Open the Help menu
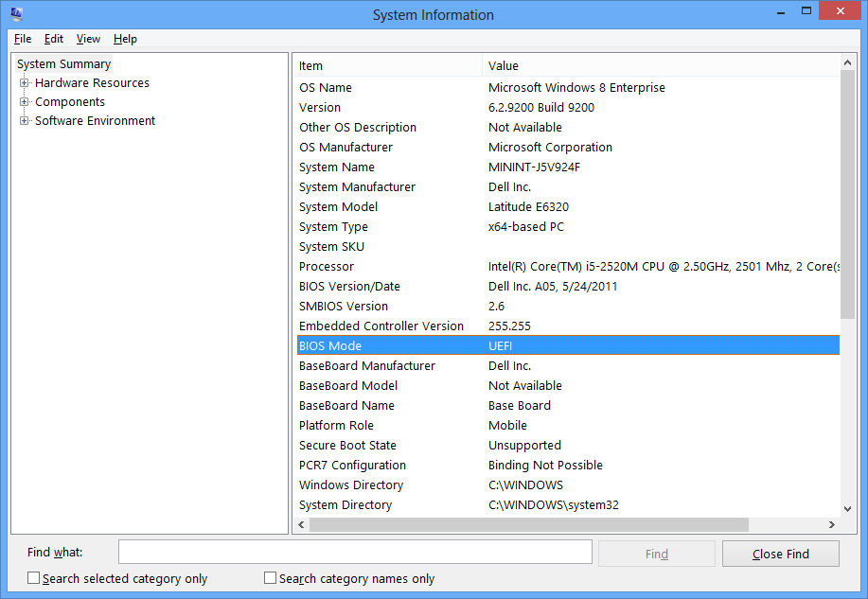868x599 pixels. [x=125, y=39]
